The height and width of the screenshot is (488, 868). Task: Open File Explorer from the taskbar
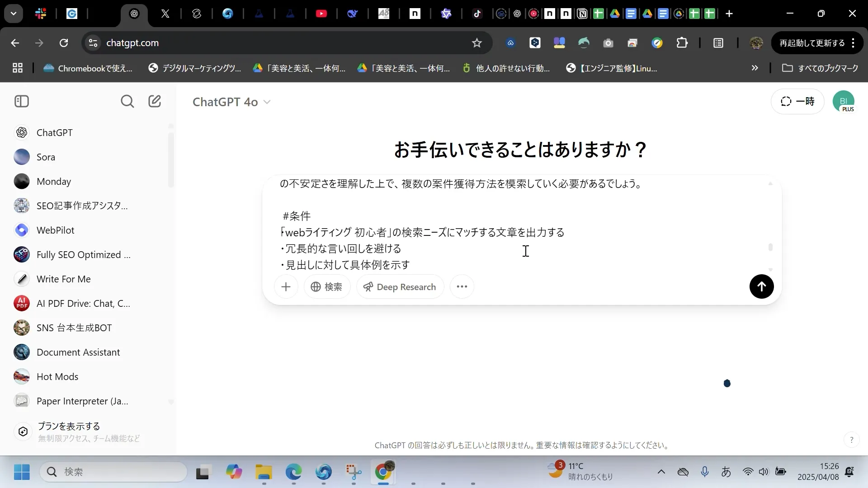(264, 472)
